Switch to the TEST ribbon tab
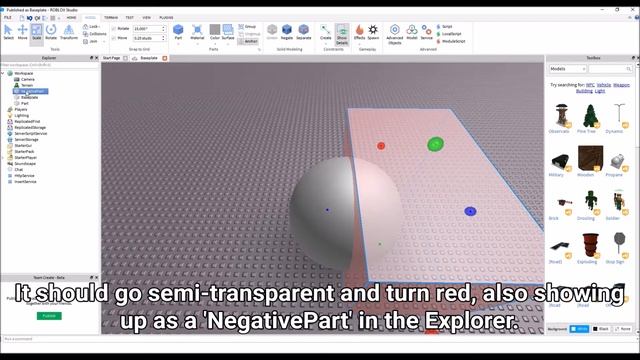The width and height of the screenshot is (640, 360). 129,18
